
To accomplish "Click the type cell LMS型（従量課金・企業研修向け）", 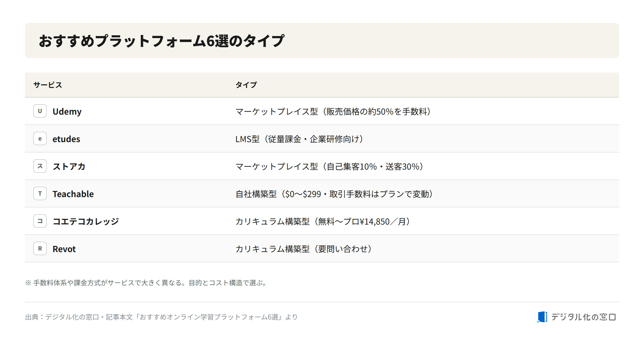I will click(x=299, y=139).
